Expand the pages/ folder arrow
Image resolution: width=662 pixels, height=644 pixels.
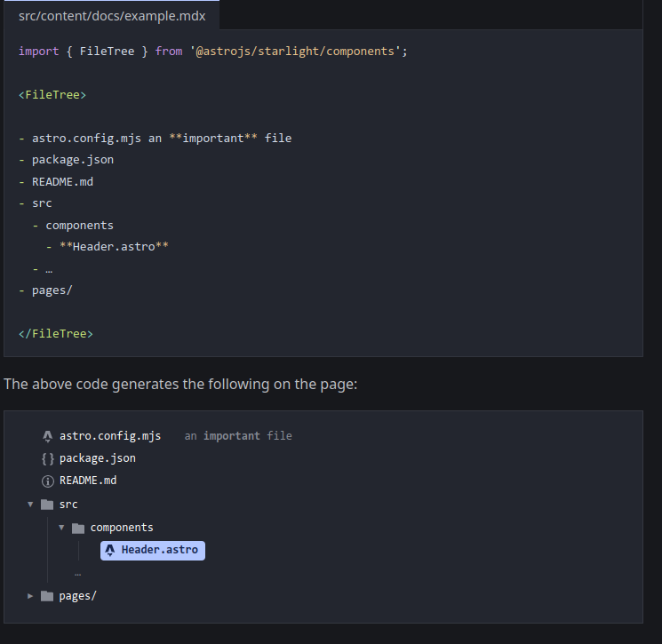[x=31, y=596]
